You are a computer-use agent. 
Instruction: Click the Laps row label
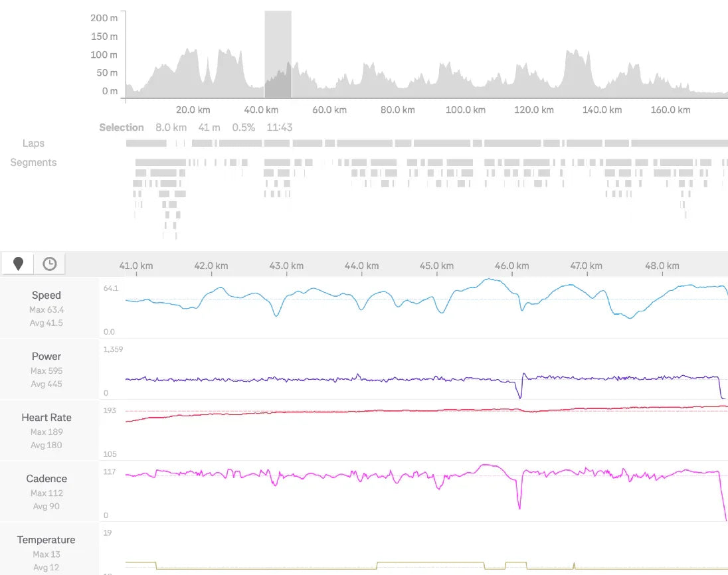33,143
